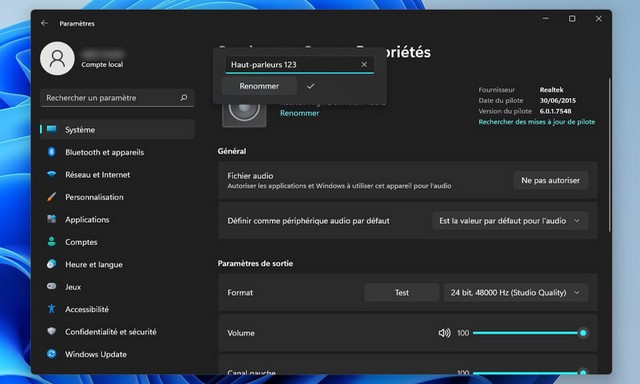Click the Test format button
640x384 pixels.
(402, 292)
